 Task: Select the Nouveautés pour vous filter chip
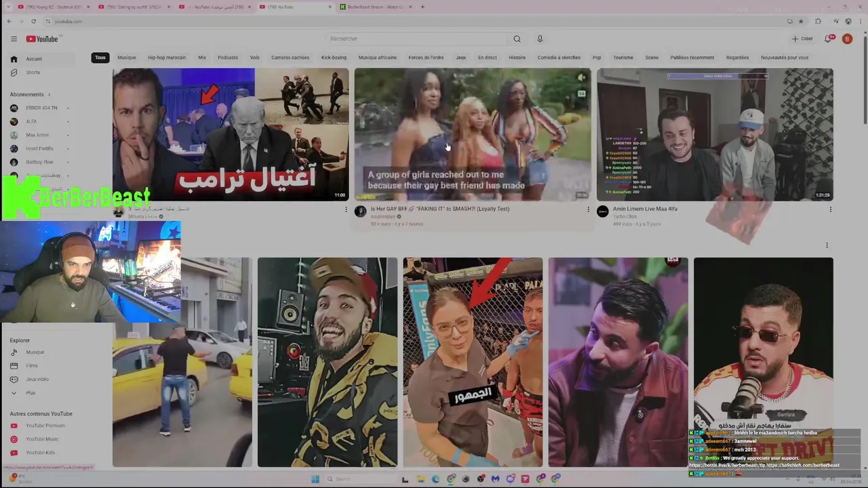[x=785, y=58]
